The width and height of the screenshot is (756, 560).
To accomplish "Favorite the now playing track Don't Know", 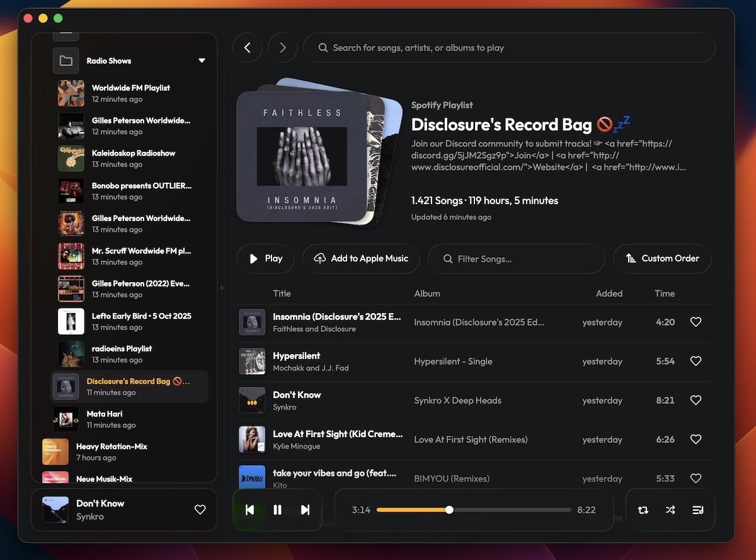I will (x=200, y=510).
